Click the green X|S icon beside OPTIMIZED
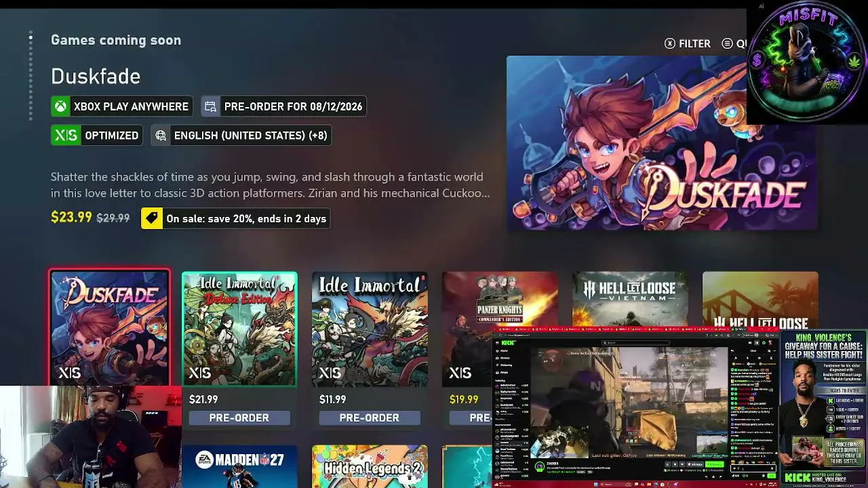The width and height of the screenshot is (868, 488). [x=66, y=136]
